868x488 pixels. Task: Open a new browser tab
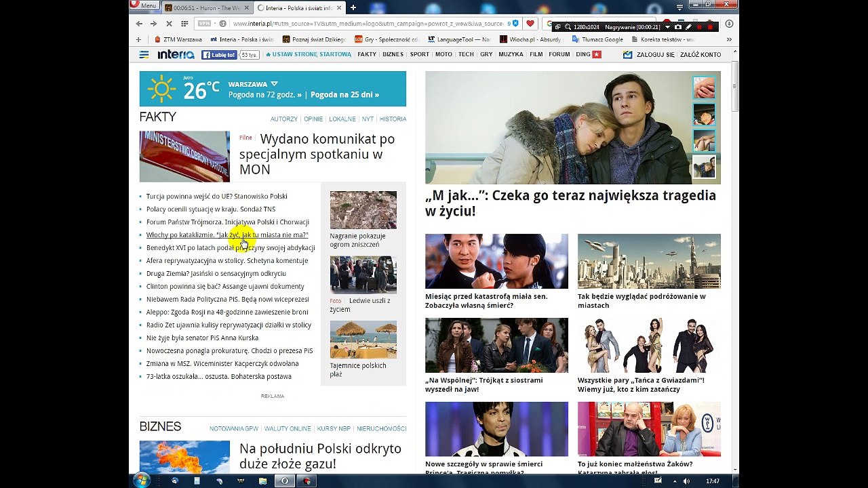coord(353,7)
